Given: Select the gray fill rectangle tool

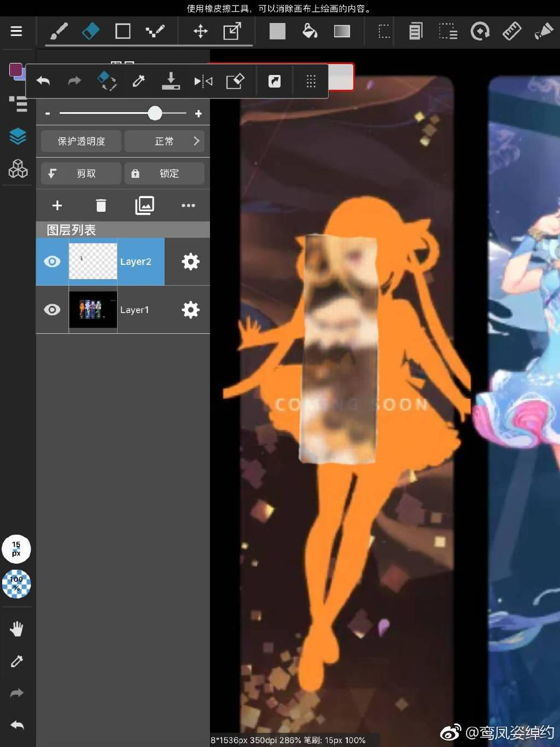Looking at the screenshot, I should pyautogui.click(x=277, y=31).
